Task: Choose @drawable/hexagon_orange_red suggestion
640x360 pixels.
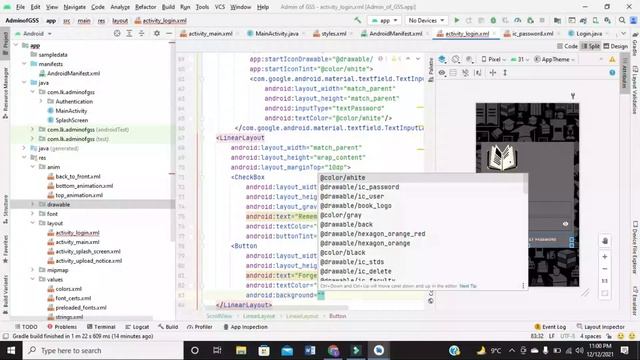Action: coord(422,234)
